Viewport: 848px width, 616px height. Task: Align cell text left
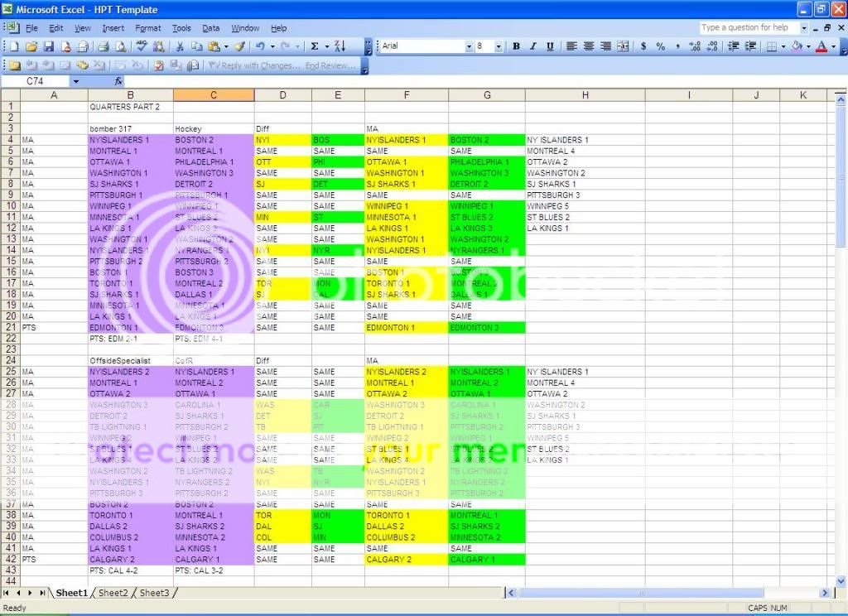[571, 46]
